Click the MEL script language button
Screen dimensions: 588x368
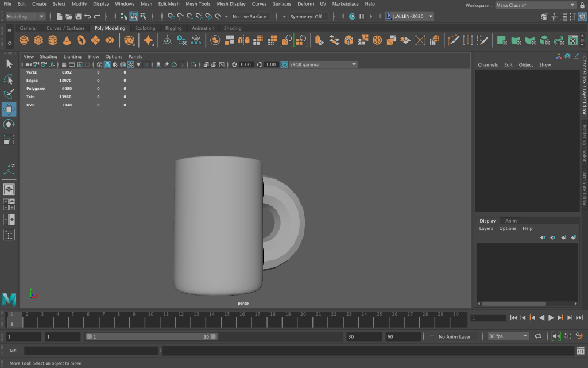tap(14, 351)
